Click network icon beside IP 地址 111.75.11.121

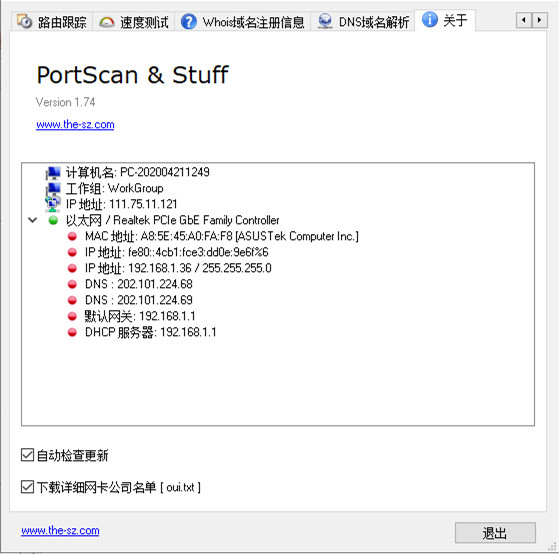(53, 204)
